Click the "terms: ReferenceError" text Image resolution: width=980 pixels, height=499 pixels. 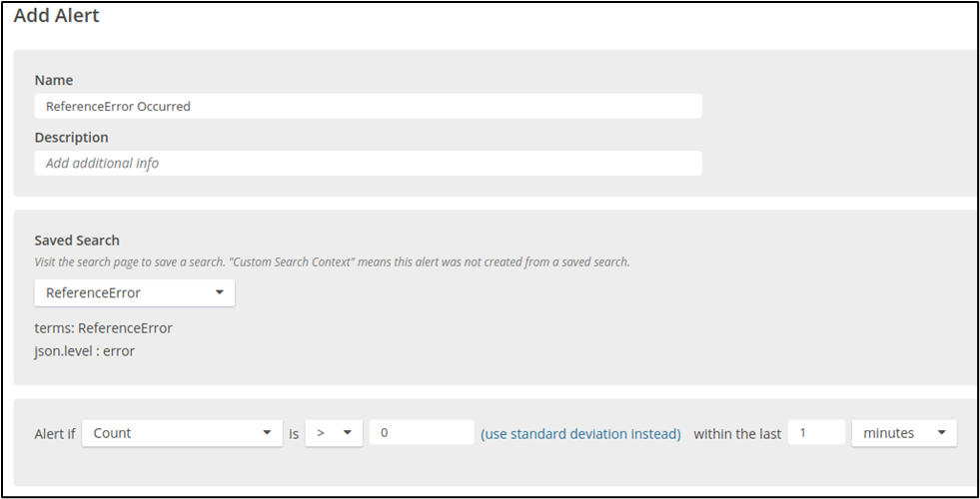(103, 327)
